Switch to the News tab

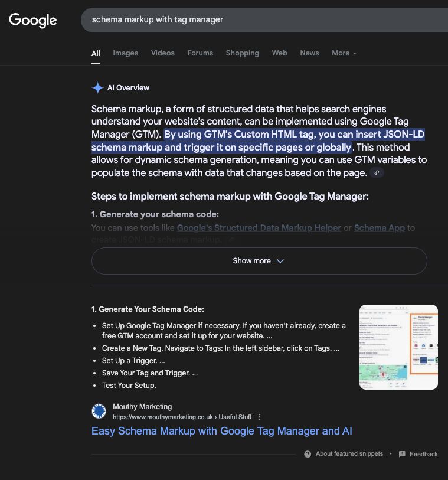[x=309, y=53]
